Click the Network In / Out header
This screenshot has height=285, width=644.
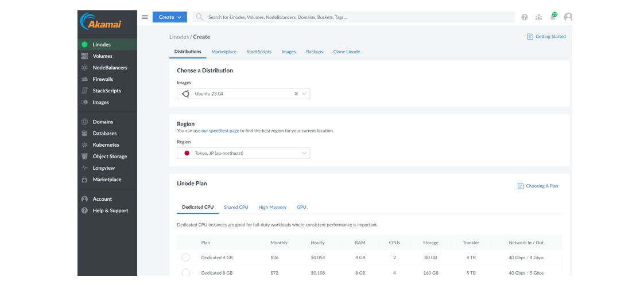pos(526,243)
